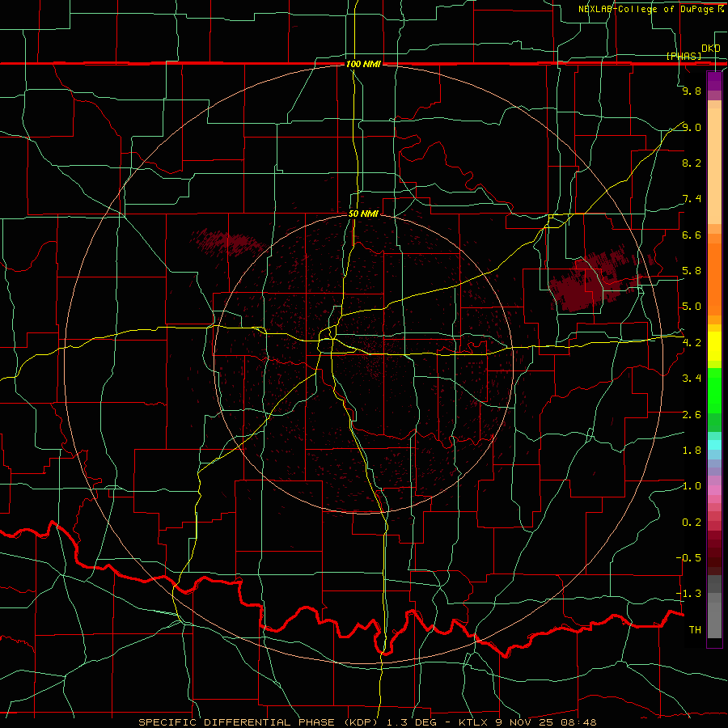This screenshot has height=728, width=728.
Task: Pick the pink segment of the color bar
Action: pos(714,490)
